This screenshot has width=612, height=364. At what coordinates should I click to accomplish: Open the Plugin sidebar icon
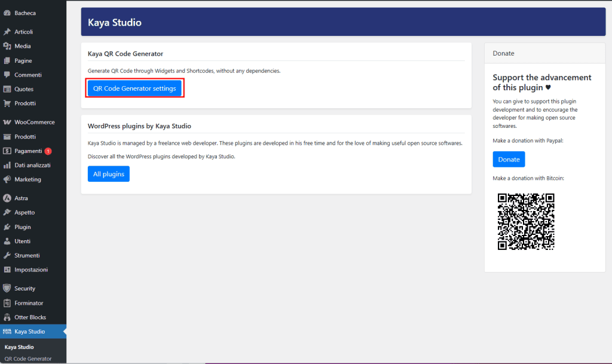coord(8,227)
